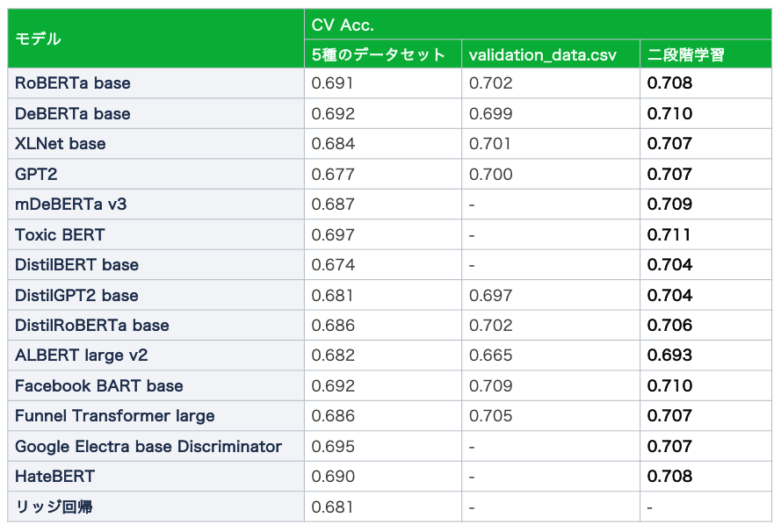Image resolution: width=781 pixels, height=532 pixels.
Task: Select the リッジ回帰 0.681 value
Action: [332, 507]
